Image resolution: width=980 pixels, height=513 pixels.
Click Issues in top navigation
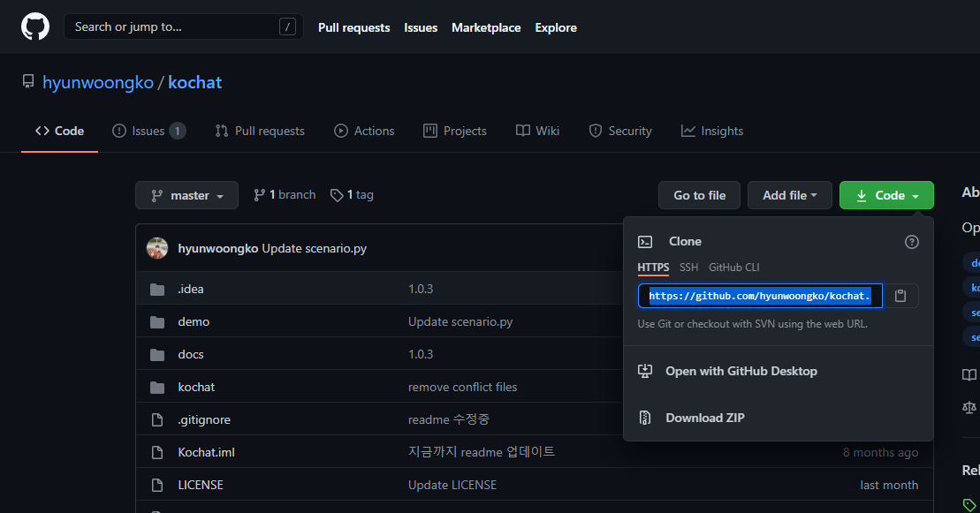(421, 27)
